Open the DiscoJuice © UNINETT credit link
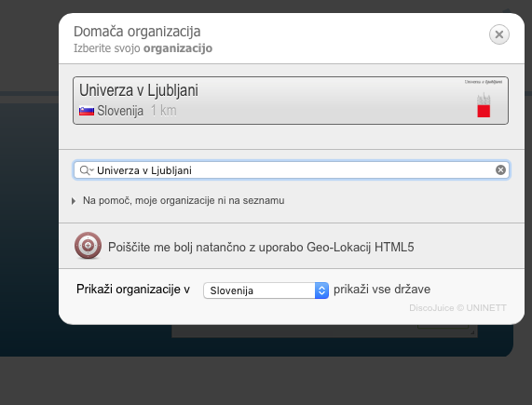Image resolution: width=532 pixels, height=405 pixels. point(457,308)
